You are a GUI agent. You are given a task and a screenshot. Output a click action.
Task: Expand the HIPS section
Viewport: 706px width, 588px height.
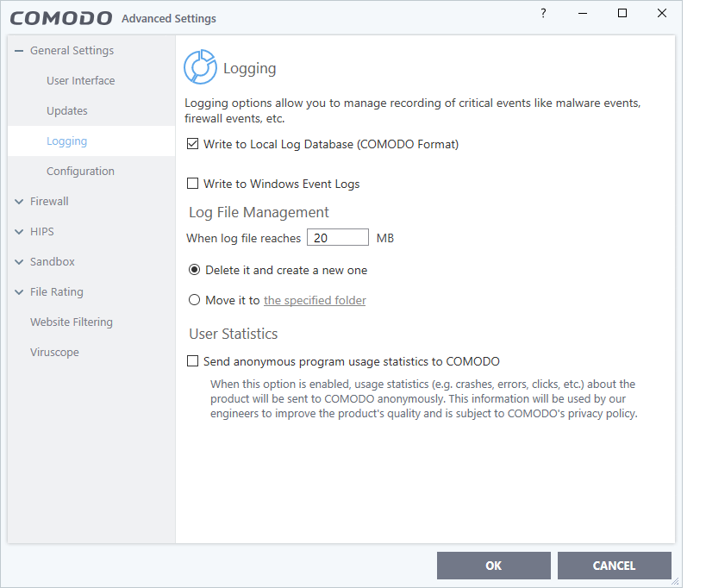tap(19, 232)
